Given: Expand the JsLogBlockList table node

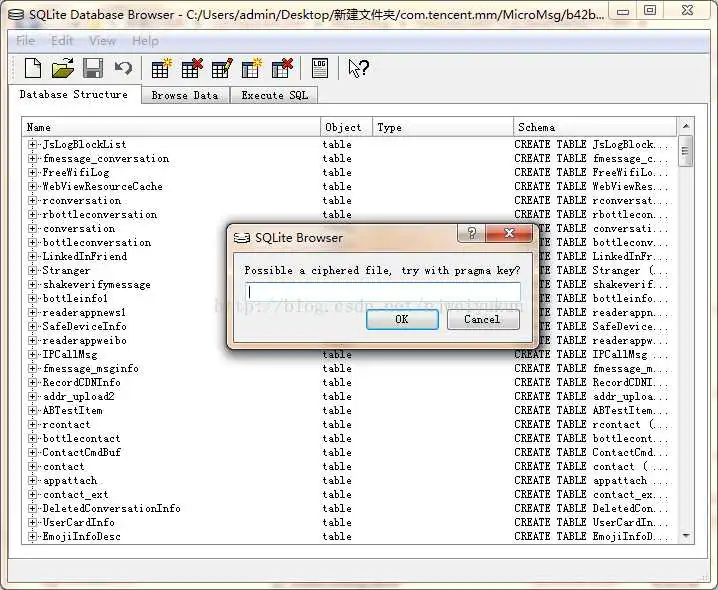Looking at the screenshot, I should pos(32,144).
